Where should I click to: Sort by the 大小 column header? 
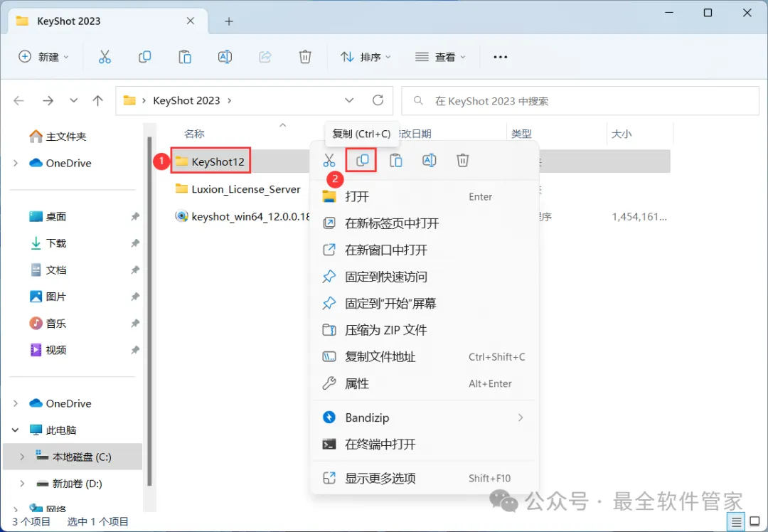[621, 134]
